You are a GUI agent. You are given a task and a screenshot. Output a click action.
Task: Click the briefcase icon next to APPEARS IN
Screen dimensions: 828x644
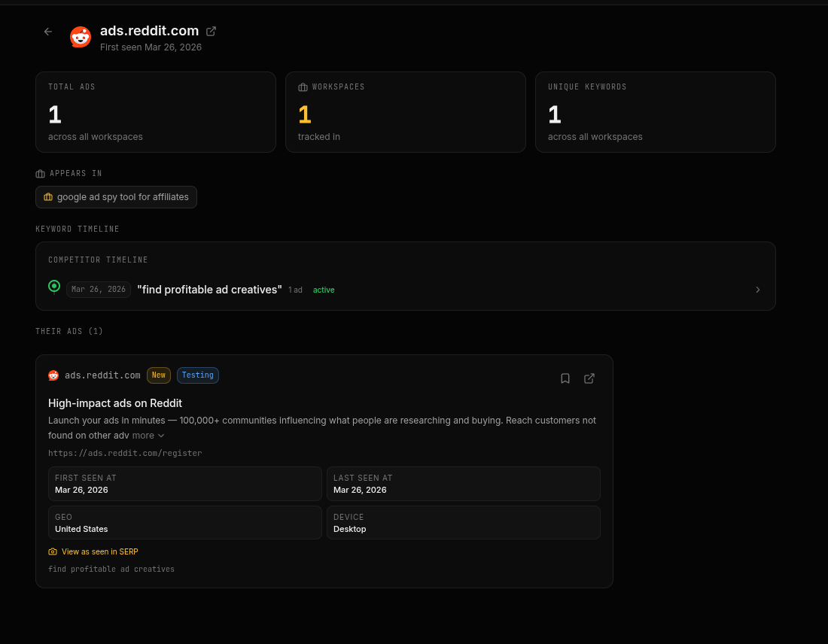40,173
